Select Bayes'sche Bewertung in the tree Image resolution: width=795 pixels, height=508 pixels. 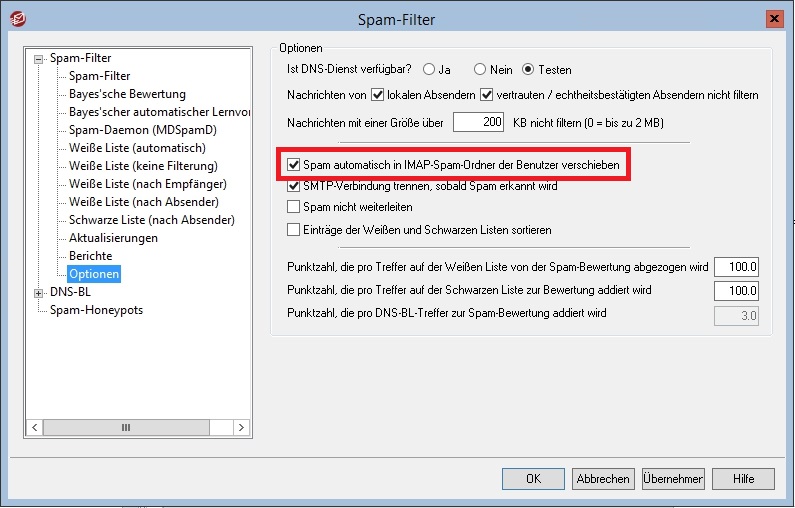[113, 94]
